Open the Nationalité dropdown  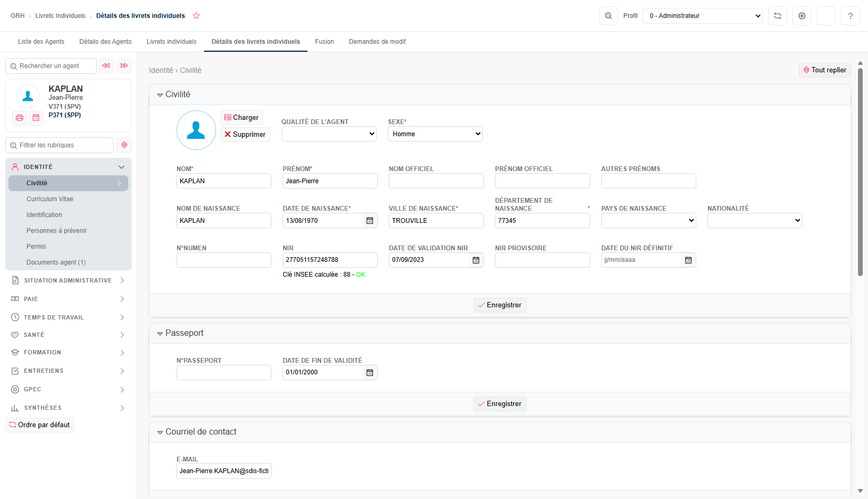click(x=755, y=221)
